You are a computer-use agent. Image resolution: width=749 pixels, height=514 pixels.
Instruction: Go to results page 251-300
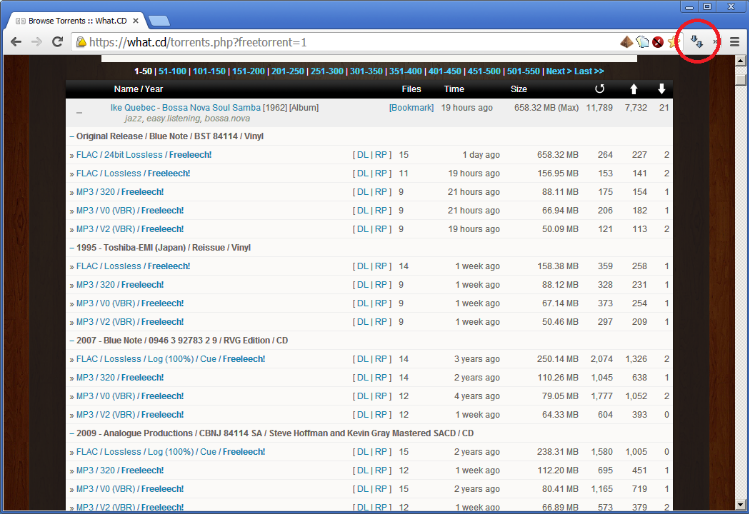327,71
